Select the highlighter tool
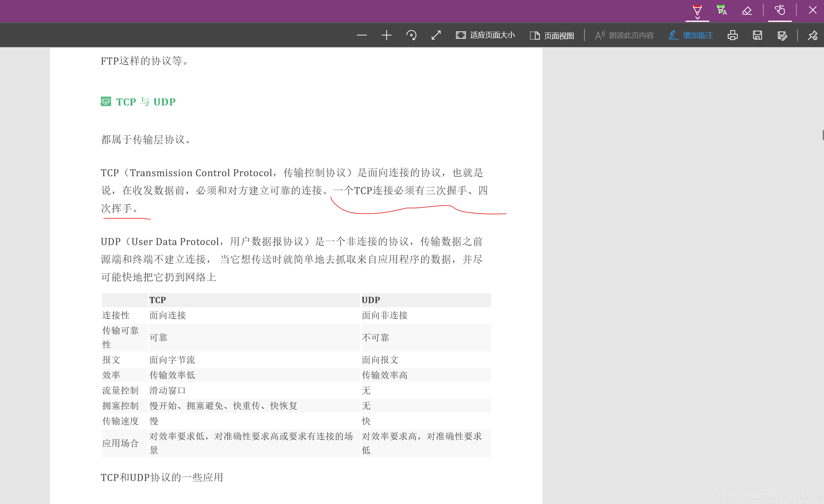This screenshot has width=824, height=504. click(x=722, y=11)
